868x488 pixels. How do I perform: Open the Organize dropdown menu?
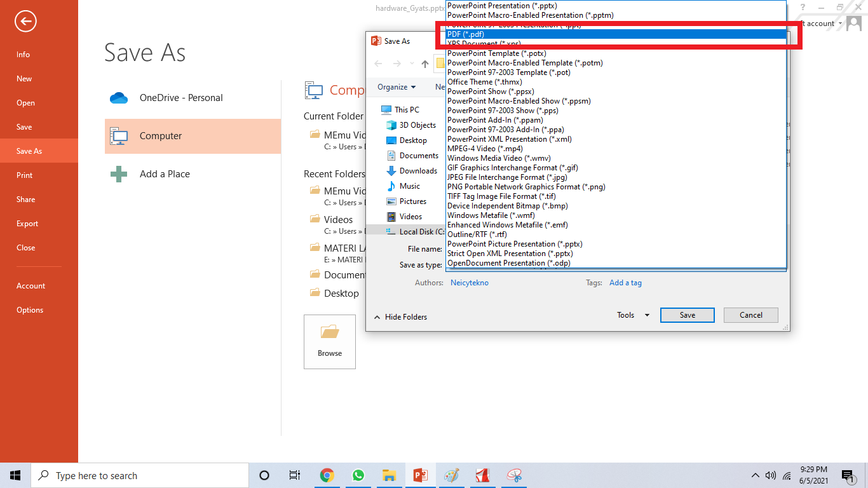[397, 87]
